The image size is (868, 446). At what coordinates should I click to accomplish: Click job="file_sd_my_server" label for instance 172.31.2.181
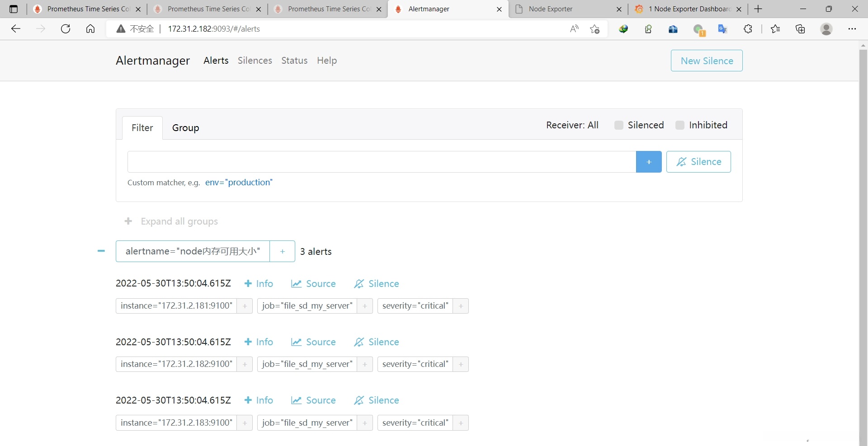(x=307, y=306)
